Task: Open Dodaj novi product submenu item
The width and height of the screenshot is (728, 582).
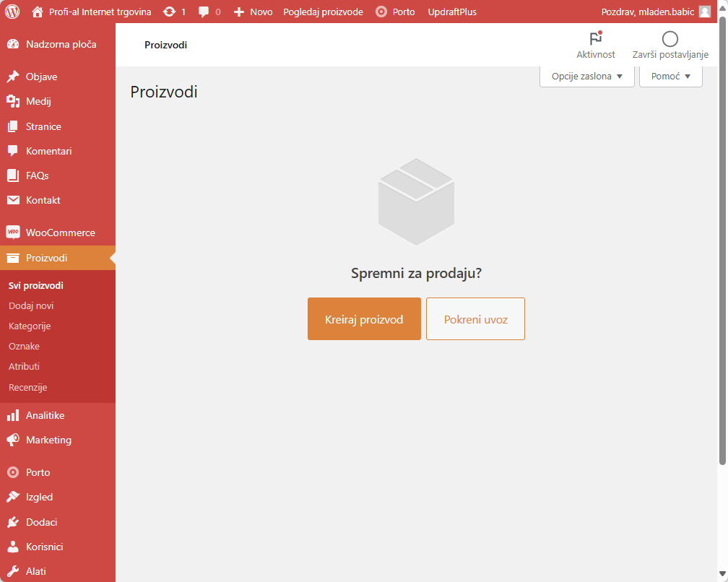Action: [31, 305]
